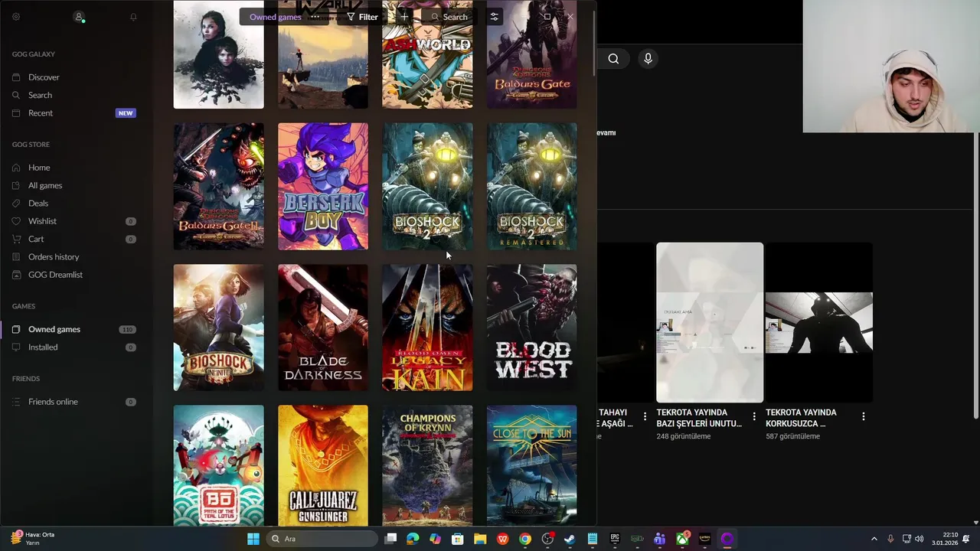Open customize view sliders icon in GOG
The image size is (980, 551).
tap(494, 17)
